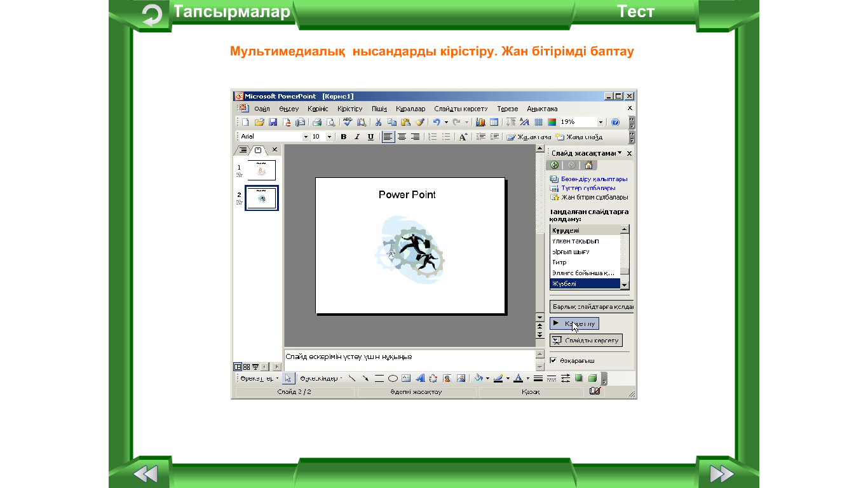Open the Arial font name dropdown
868x488 pixels.
click(x=305, y=137)
